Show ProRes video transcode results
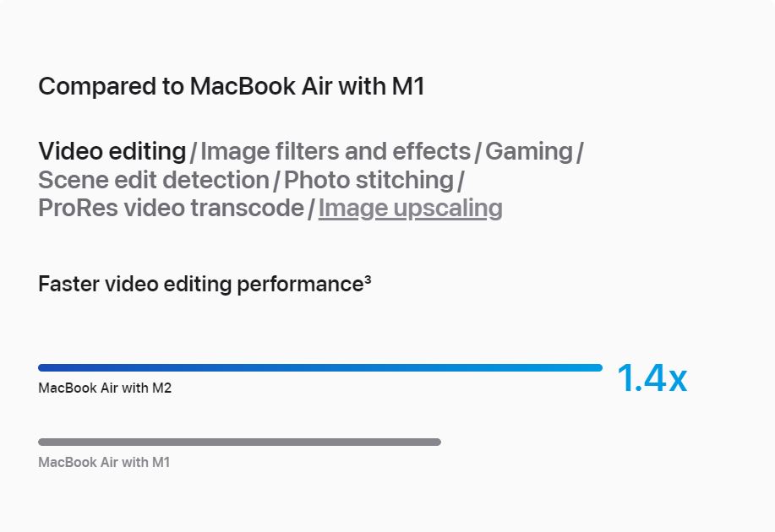This screenshot has height=532, width=775. pyautogui.click(x=171, y=208)
